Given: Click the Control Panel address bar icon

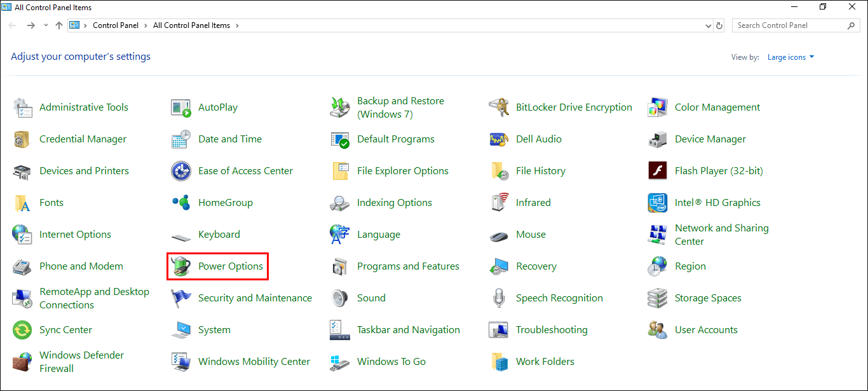Looking at the screenshot, I should 74,25.
